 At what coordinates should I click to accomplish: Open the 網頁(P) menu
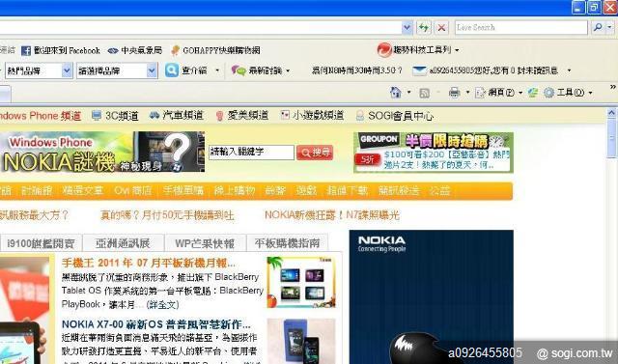499,93
